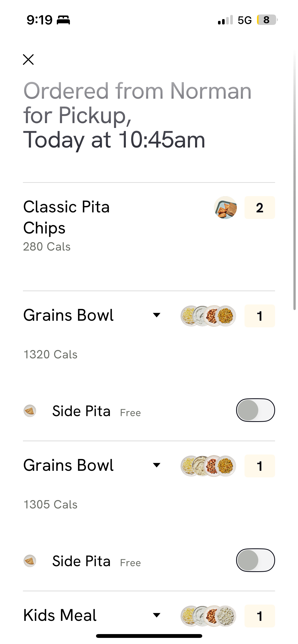Tap first Side Pita bread icon
This screenshot has width=298, height=644.
[30, 411]
